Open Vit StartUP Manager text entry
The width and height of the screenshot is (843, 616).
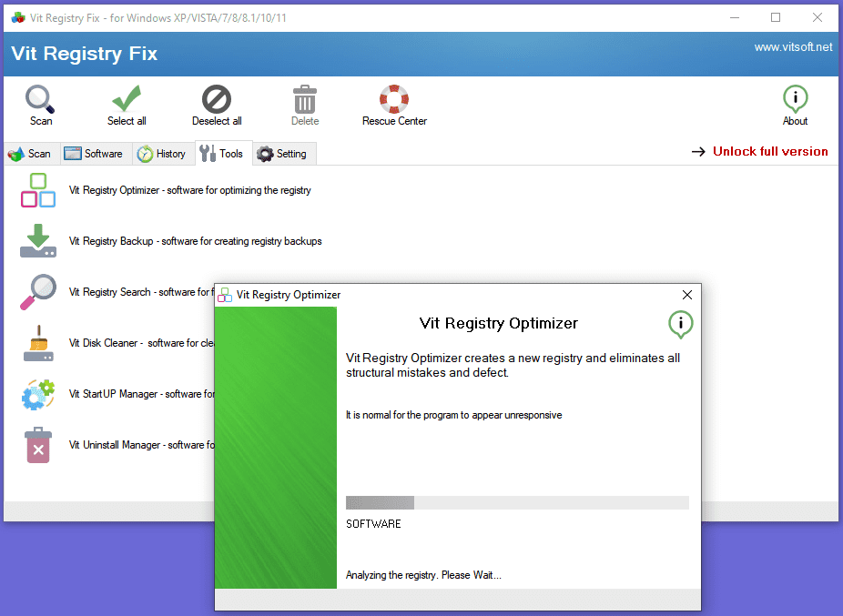coord(141,394)
